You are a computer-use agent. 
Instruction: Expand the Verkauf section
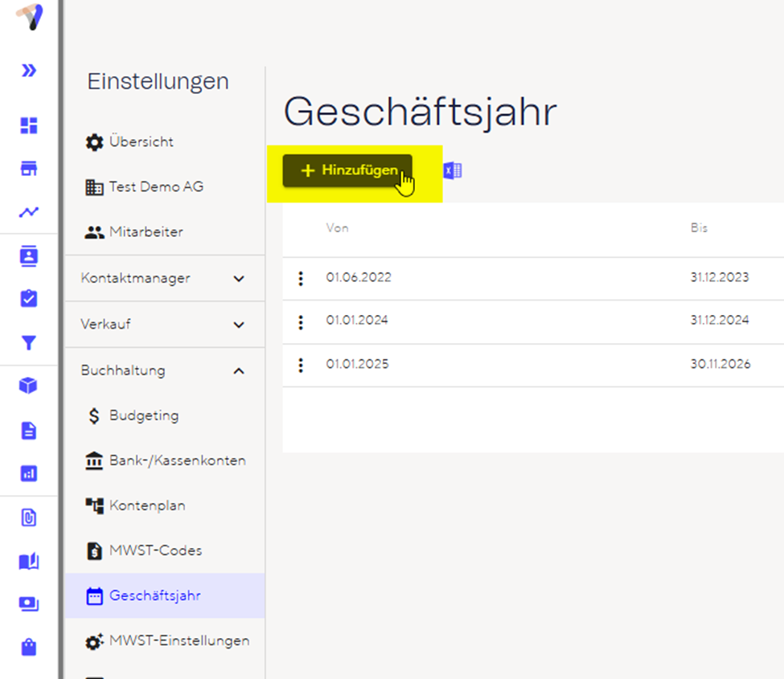tap(164, 325)
